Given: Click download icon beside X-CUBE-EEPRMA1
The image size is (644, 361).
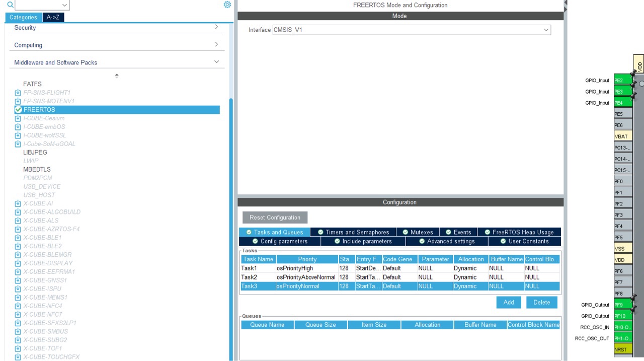Looking at the screenshot, I should click(x=18, y=272).
